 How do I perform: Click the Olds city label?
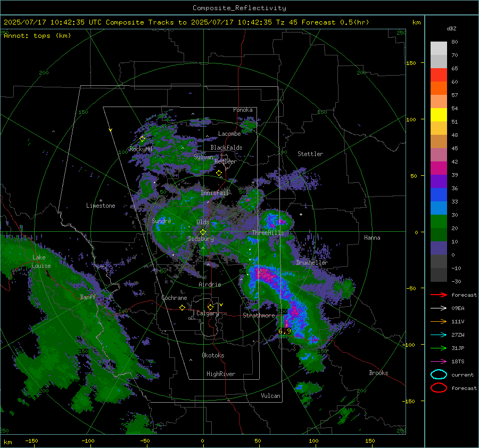(203, 222)
